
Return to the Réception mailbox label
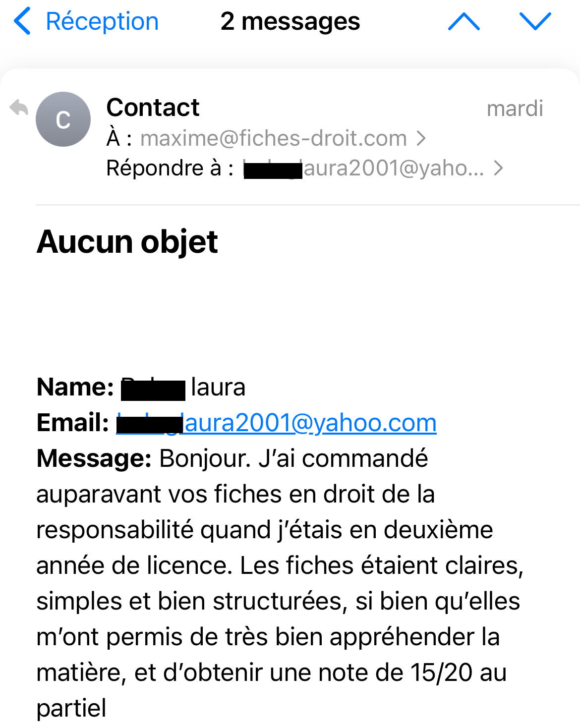tap(102, 21)
